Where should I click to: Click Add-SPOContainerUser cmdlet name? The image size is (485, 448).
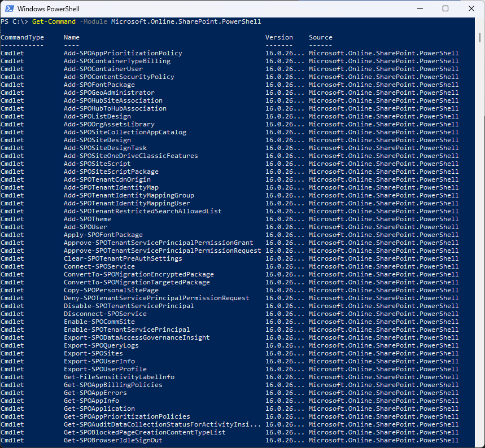[x=103, y=69]
